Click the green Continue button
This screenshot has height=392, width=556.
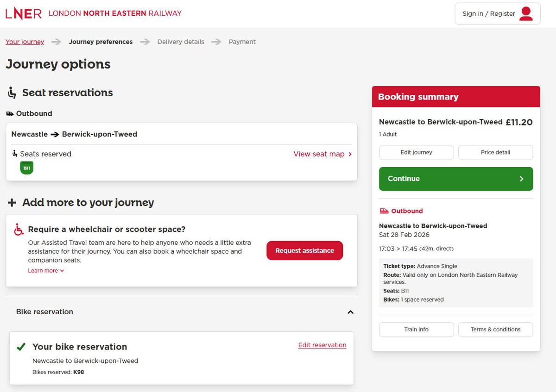pyautogui.click(x=456, y=179)
